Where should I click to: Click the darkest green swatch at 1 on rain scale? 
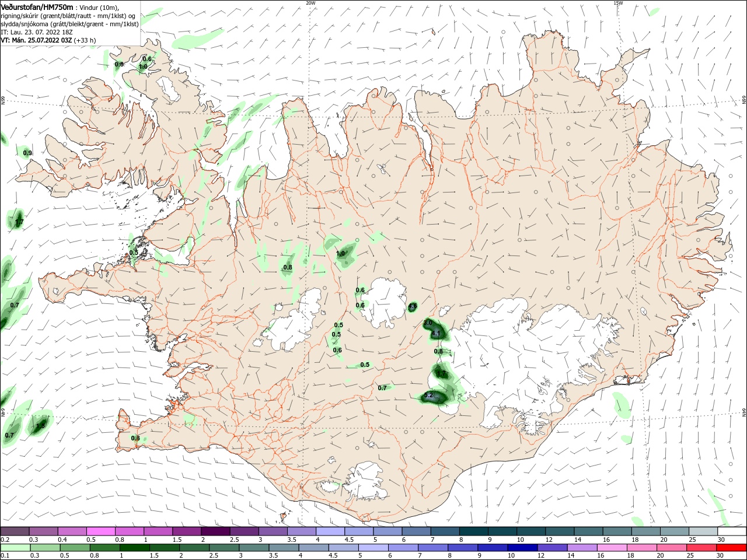pyautogui.click(x=134, y=548)
